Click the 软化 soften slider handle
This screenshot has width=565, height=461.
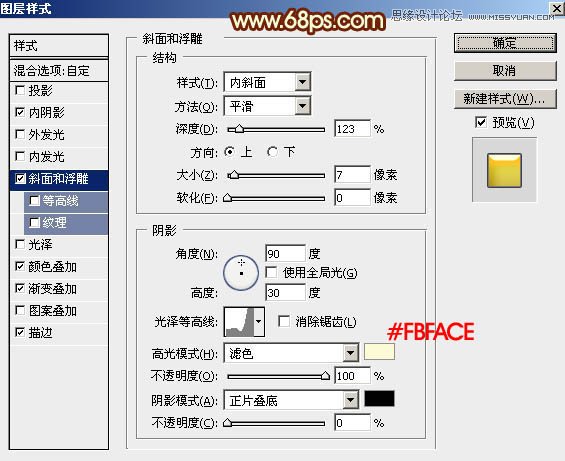pyautogui.click(x=227, y=198)
